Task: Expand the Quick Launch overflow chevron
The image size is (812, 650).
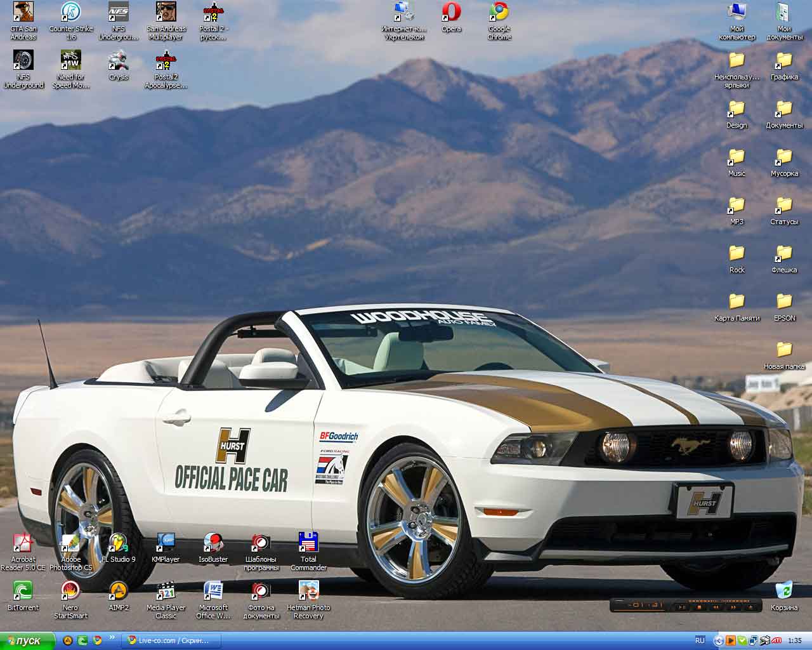Action: [112, 637]
